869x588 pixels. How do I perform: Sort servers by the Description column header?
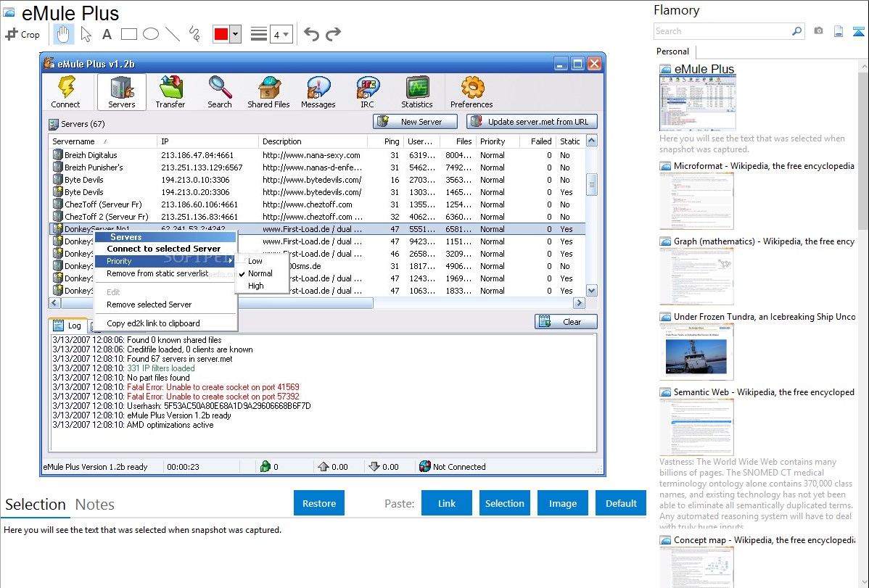[x=313, y=141]
